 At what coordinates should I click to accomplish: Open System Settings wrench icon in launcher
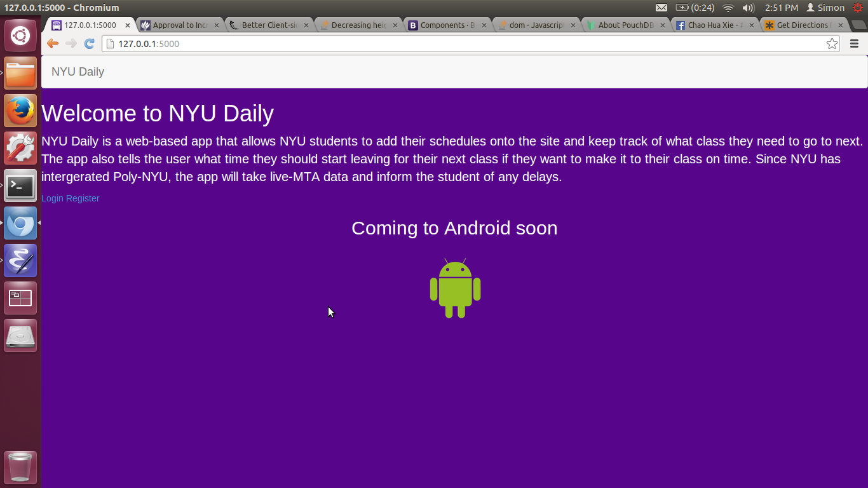(x=20, y=149)
